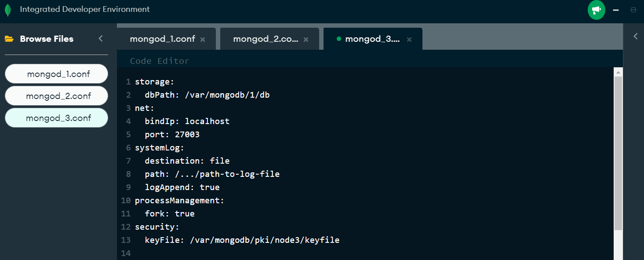Click the keyFile path line in editor
Viewport: 644px width, 260px height.
[x=242, y=240]
